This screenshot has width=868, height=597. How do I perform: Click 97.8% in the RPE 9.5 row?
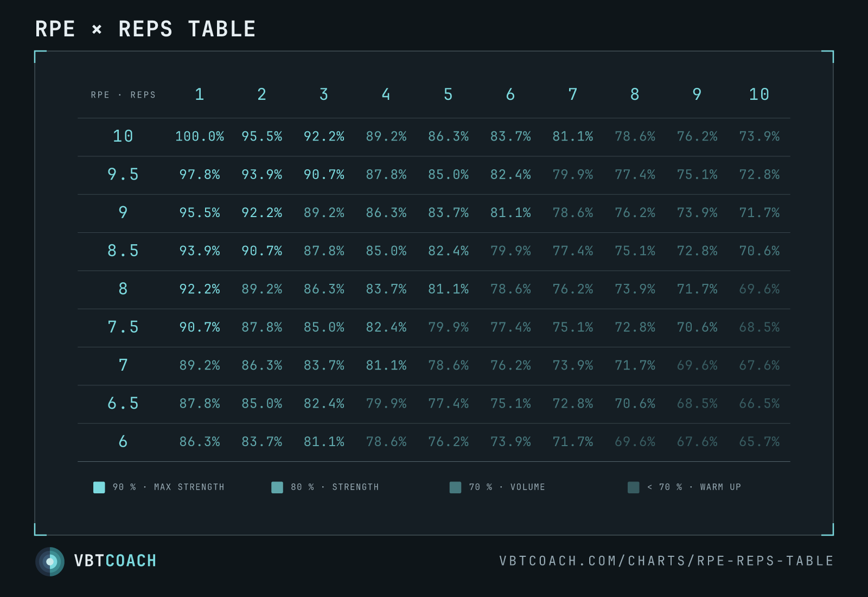click(x=200, y=174)
